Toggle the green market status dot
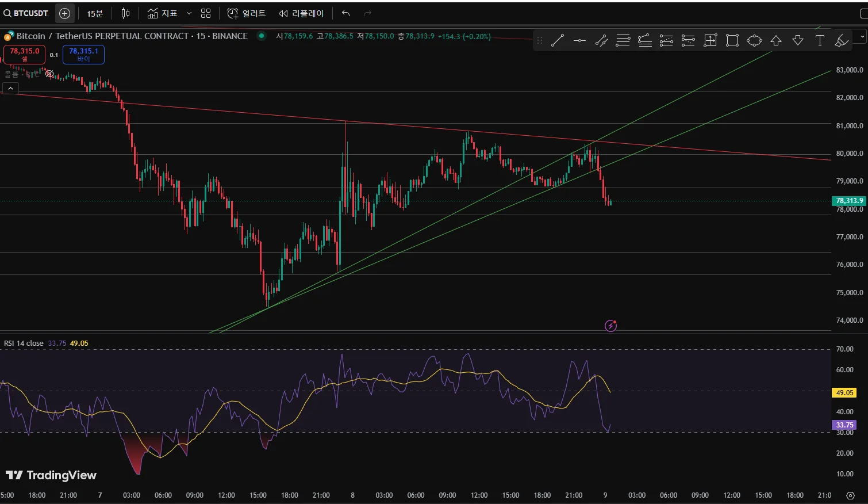 pyautogui.click(x=262, y=36)
